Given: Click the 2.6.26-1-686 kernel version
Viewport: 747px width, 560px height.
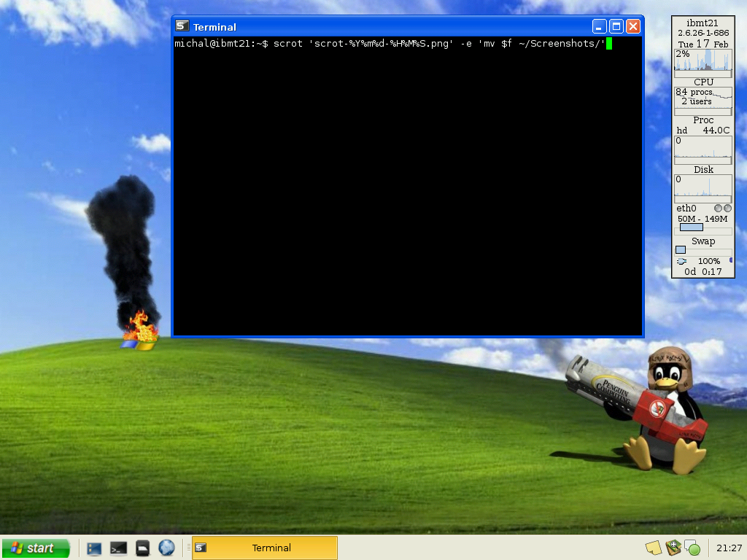Looking at the screenshot, I should (703, 33).
